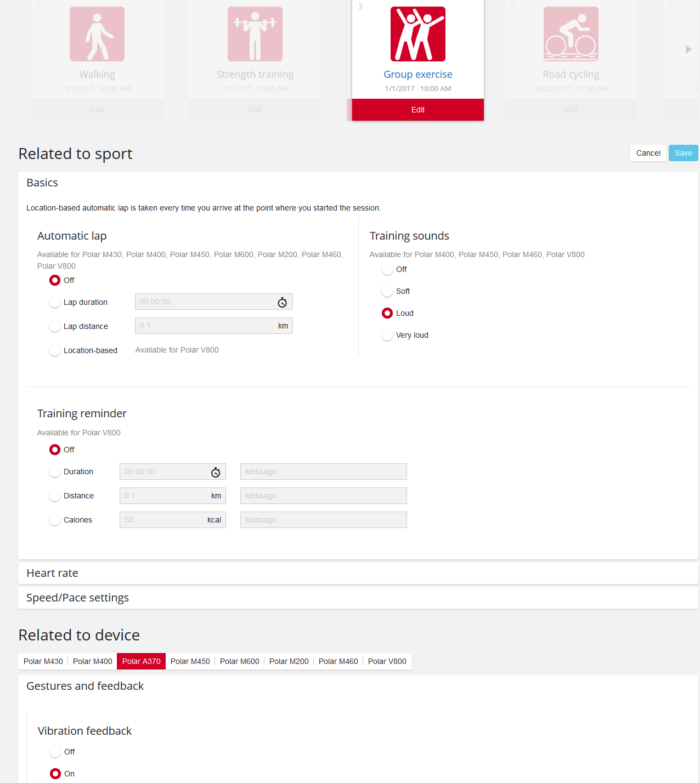This screenshot has height=783, width=700.
Task: Cancel the sport profile changes
Action: point(648,153)
